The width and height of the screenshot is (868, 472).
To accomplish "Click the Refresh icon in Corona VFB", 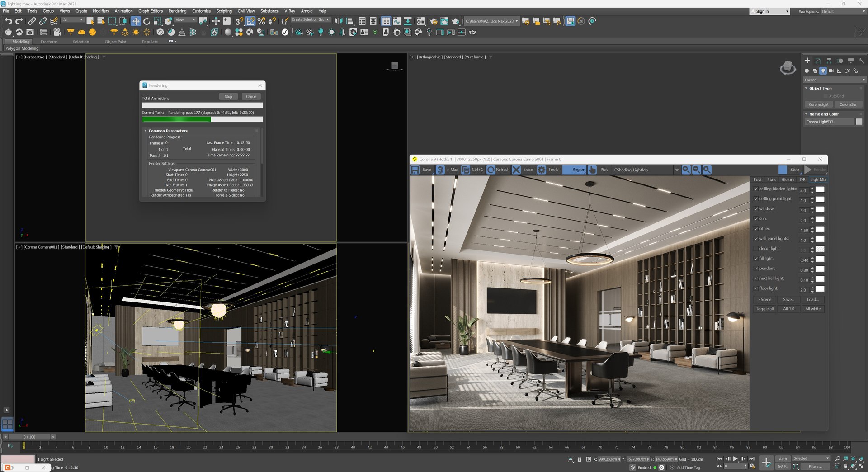I will pos(491,170).
